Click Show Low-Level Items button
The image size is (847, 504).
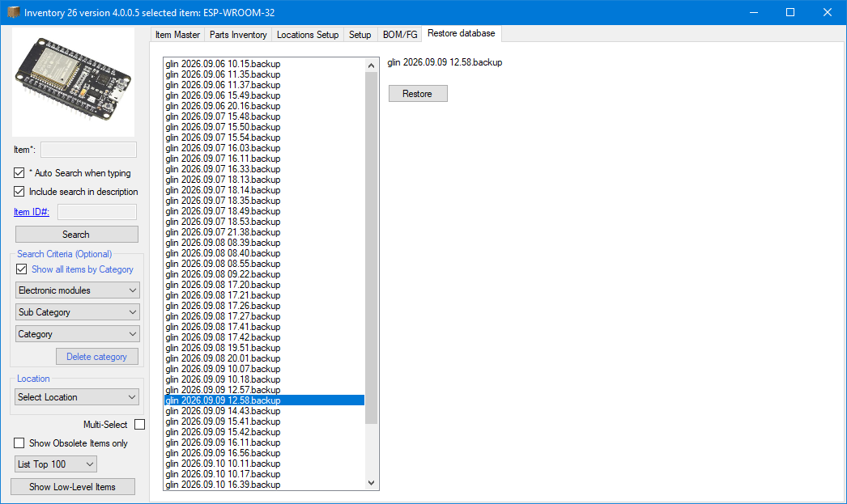(72, 487)
